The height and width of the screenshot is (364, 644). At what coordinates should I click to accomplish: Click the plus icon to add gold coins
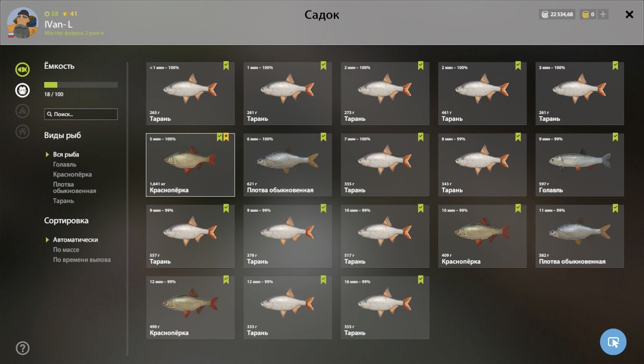pos(603,14)
